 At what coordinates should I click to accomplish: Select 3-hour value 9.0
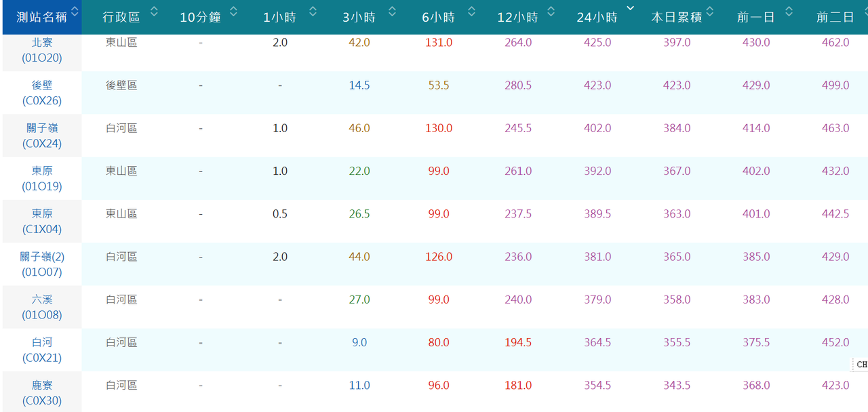pos(359,342)
